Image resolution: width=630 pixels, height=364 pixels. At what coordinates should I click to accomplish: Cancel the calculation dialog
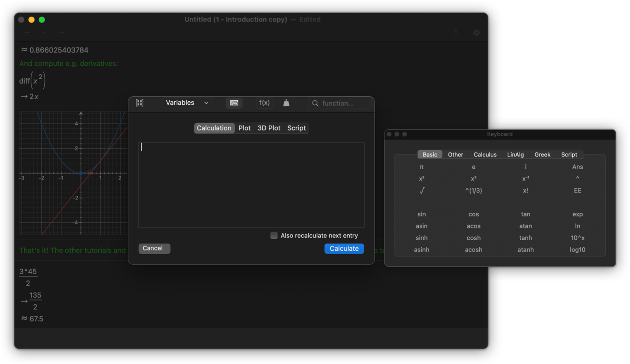154,248
